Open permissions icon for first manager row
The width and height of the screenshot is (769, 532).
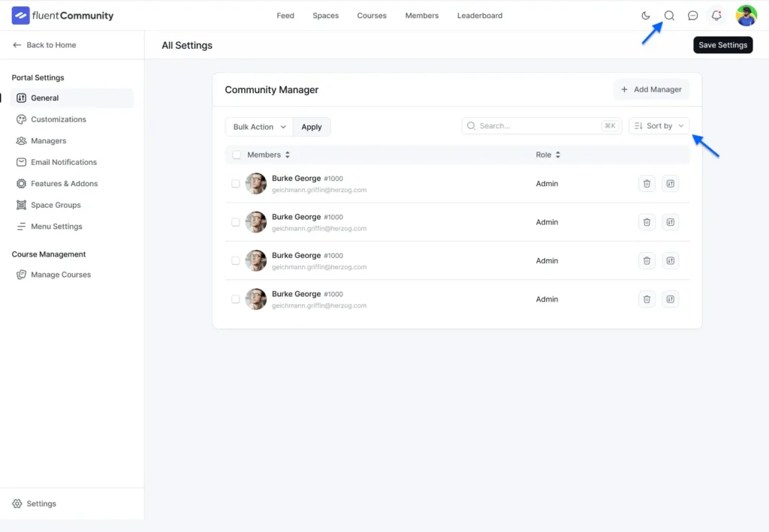pyautogui.click(x=670, y=184)
